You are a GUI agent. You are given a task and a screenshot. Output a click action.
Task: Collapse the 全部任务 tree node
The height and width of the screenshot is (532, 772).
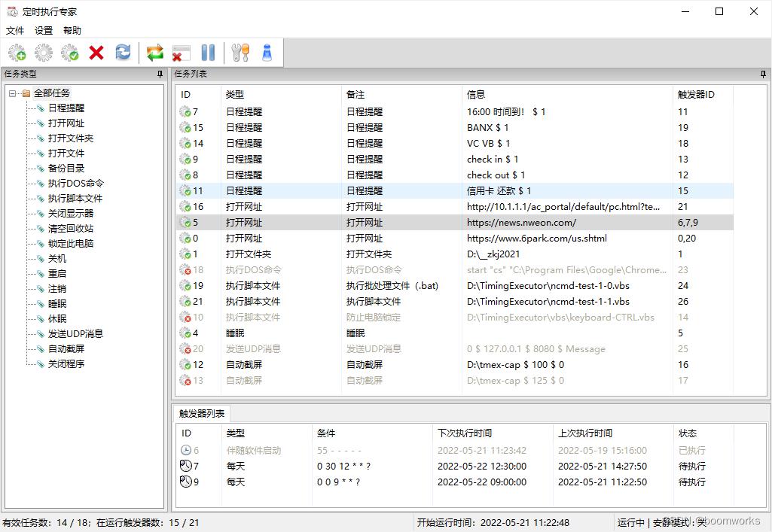coord(12,93)
